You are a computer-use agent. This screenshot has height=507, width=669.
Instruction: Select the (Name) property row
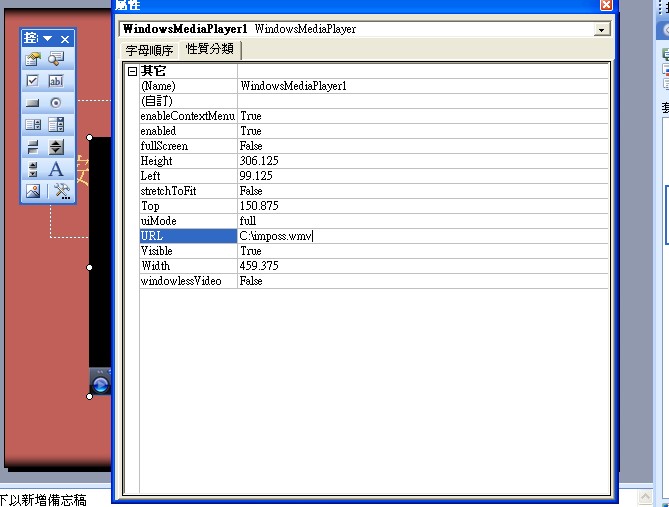(x=374, y=86)
